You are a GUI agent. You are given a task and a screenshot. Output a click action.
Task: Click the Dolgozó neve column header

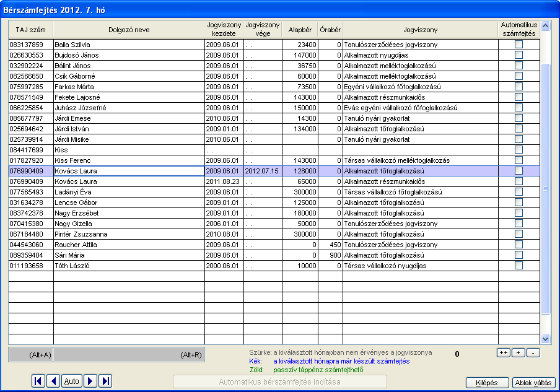[x=129, y=30]
